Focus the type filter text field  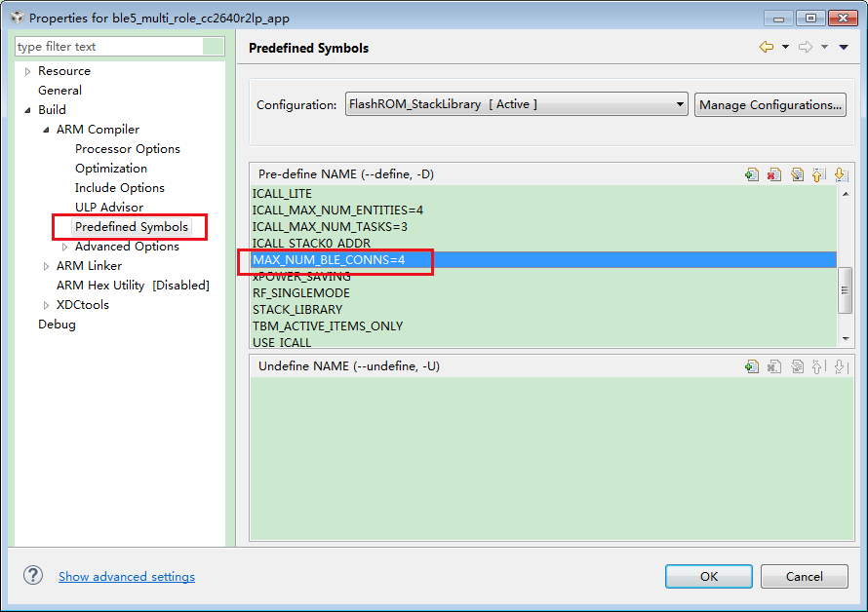[119, 47]
